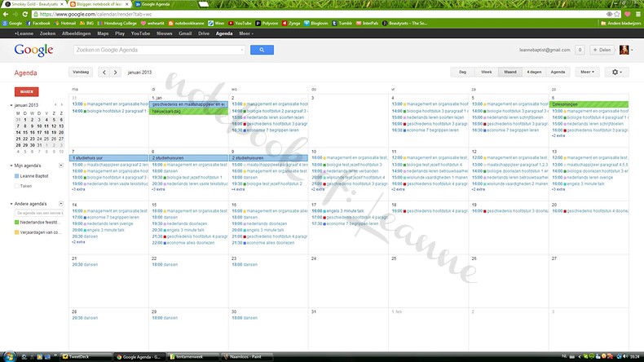
Task: Reload the page with refresh icon
Action: (x=24, y=14)
